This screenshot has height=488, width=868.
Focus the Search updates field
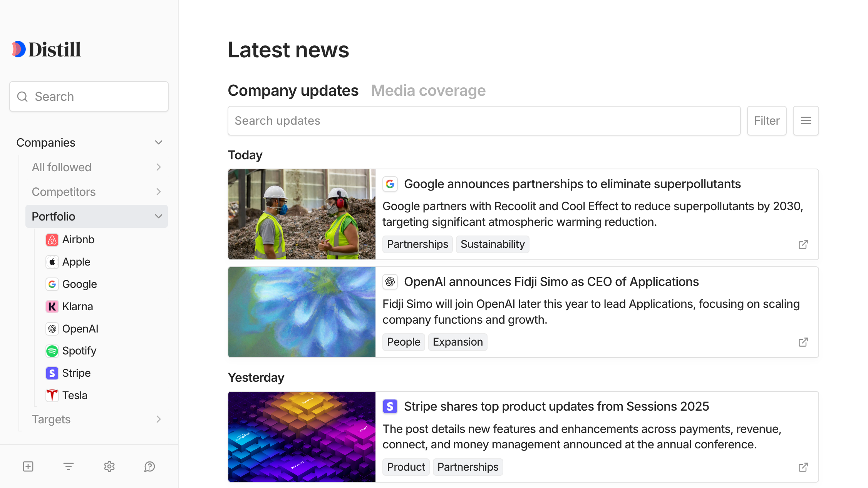[484, 121]
